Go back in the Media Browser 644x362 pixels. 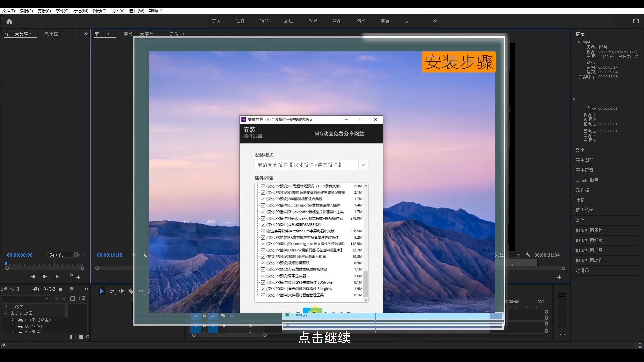57,299
